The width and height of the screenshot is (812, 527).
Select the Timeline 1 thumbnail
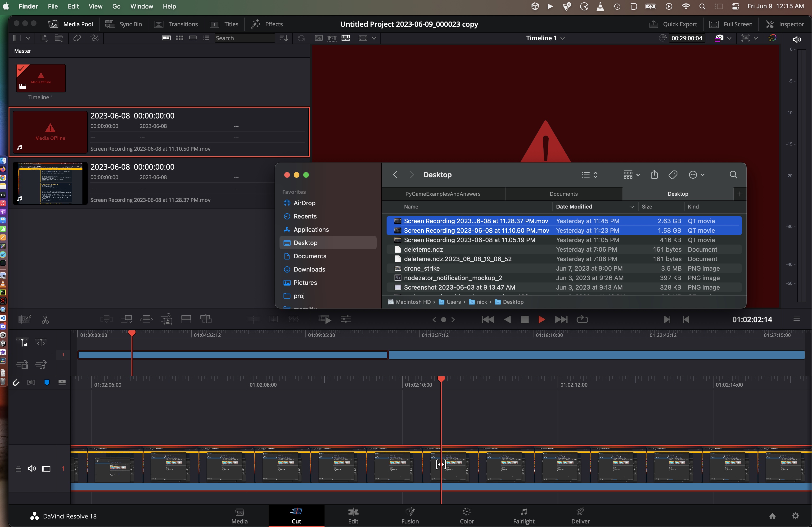tap(41, 78)
